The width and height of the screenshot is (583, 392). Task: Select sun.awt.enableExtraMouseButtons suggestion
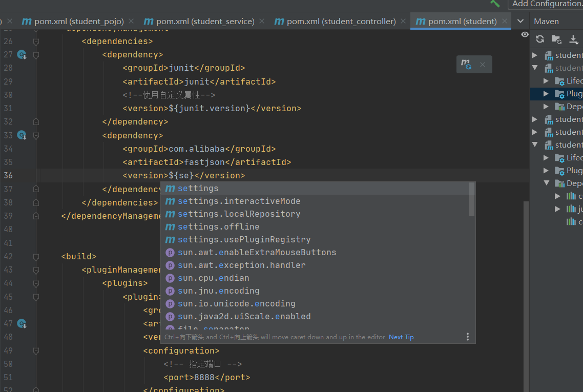(x=315, y=253)
